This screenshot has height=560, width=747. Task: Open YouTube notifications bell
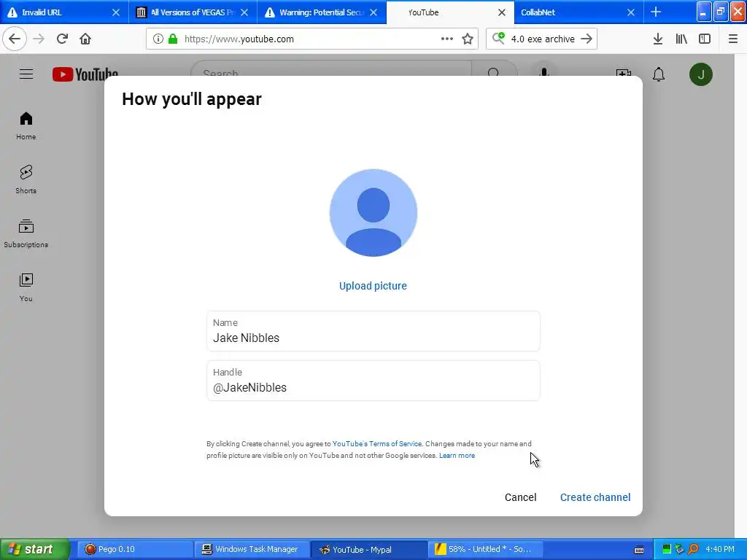(x=659, y=74)
